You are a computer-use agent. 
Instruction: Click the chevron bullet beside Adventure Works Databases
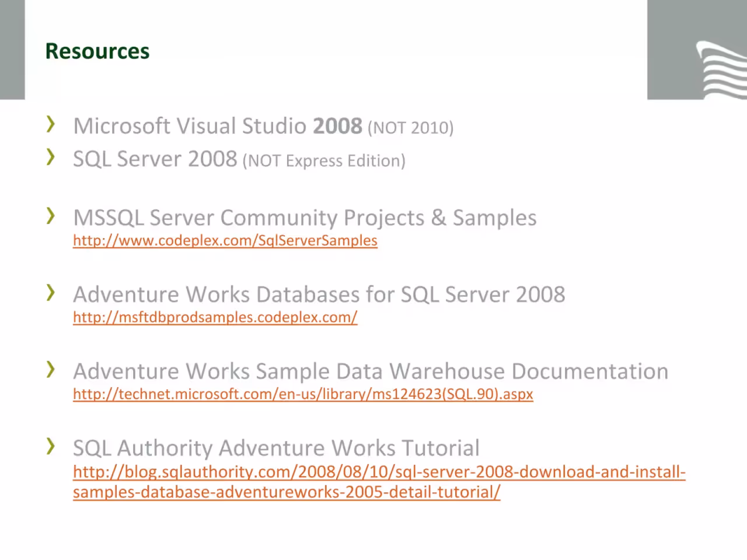(x=51, y=292)
